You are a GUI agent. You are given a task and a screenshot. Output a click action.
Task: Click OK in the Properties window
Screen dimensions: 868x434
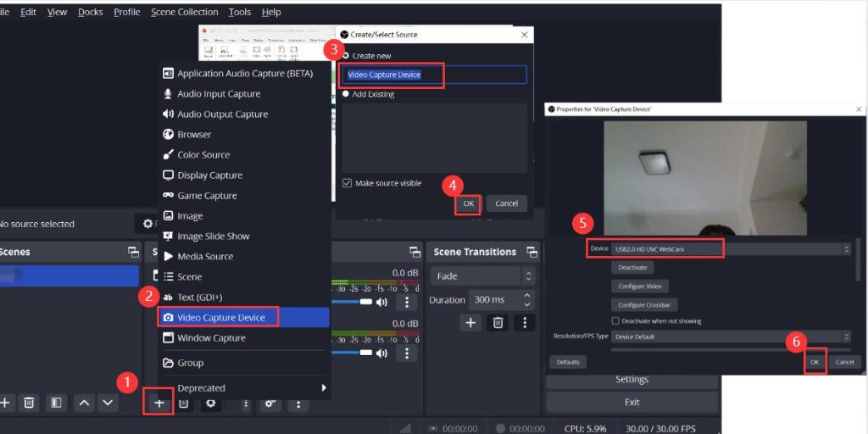point(815,362)
